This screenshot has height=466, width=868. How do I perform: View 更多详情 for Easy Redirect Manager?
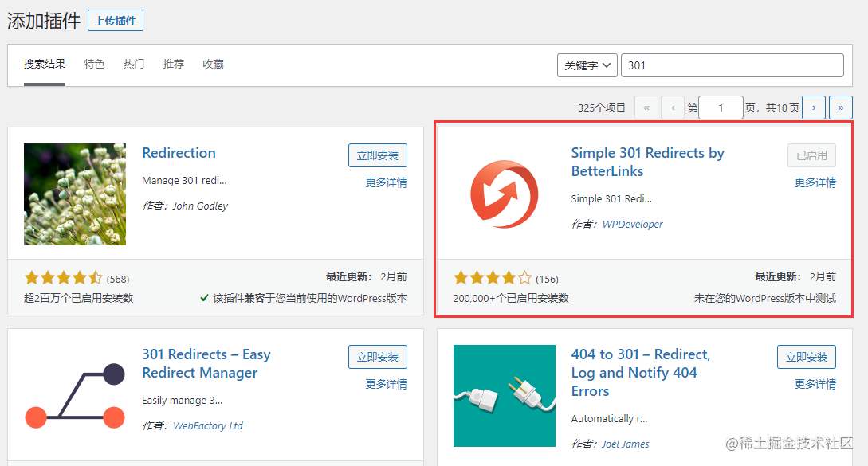coord(386,384)
